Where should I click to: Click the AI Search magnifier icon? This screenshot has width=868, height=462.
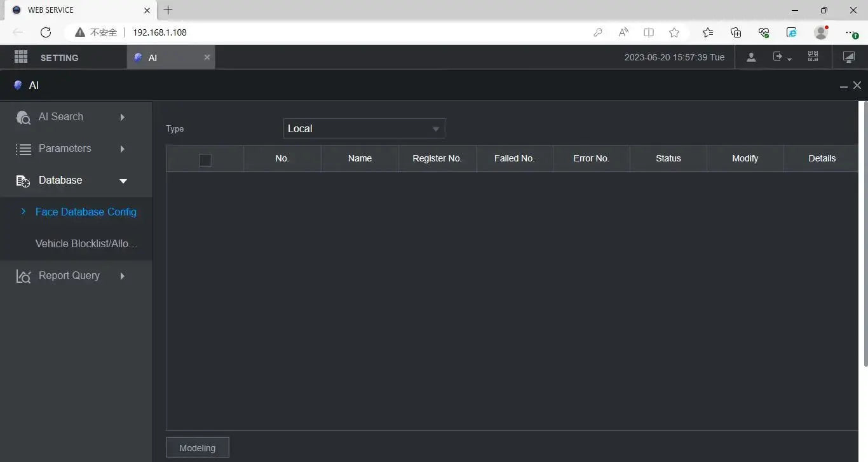coord(24,118)
